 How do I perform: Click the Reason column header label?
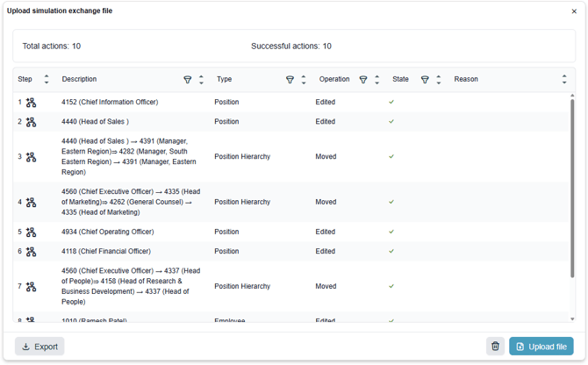(x=466, y=79)
